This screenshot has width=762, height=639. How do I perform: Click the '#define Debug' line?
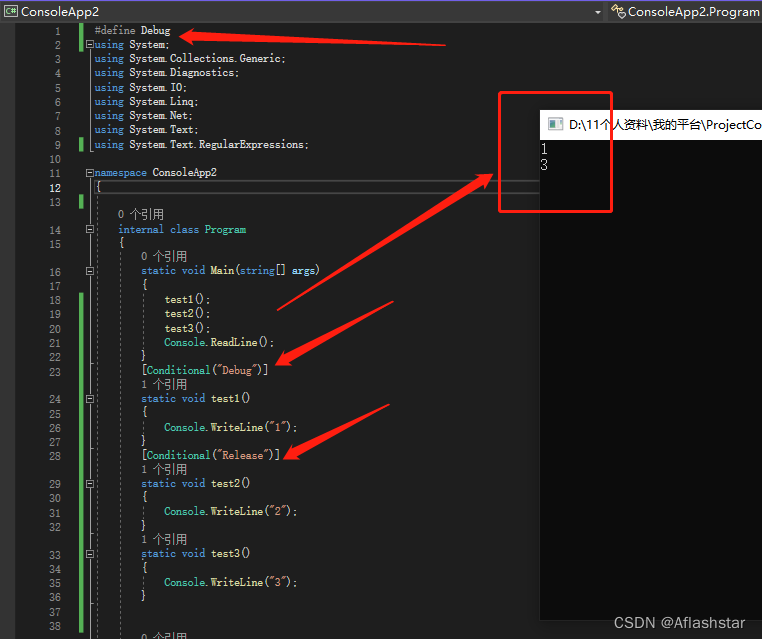point(132,30)
